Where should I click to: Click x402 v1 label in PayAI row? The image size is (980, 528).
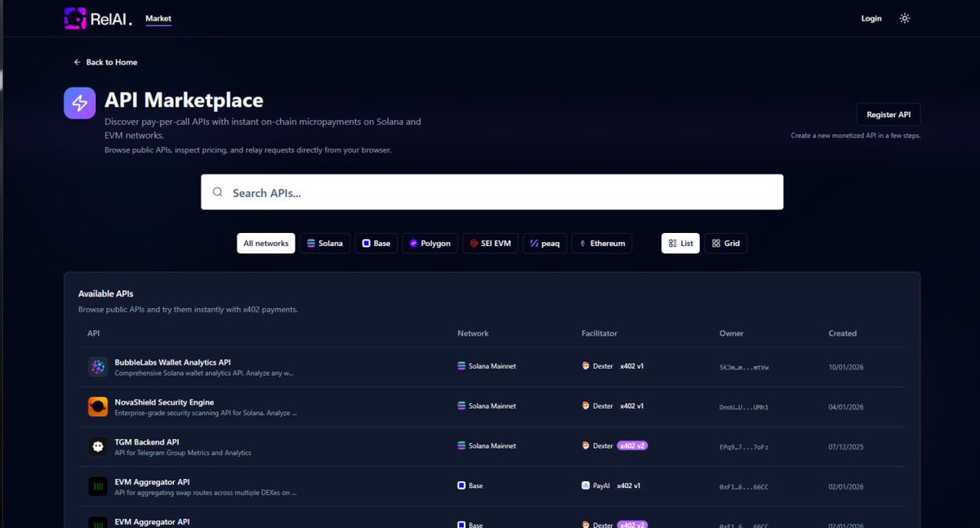click(x=629, y=485)
